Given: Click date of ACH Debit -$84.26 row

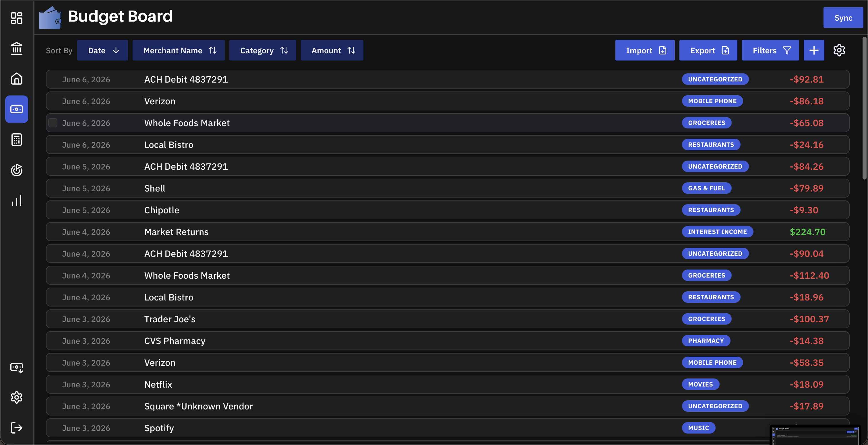Looking at the screenshot, I should (86, 167).
